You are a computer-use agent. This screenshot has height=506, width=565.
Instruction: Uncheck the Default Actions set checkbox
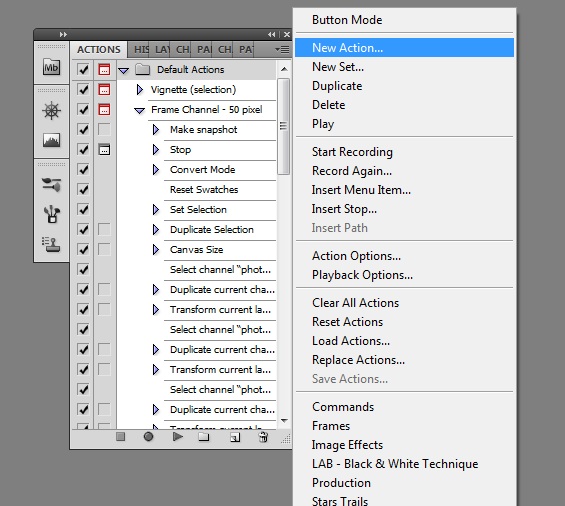(x=83, y=70)
